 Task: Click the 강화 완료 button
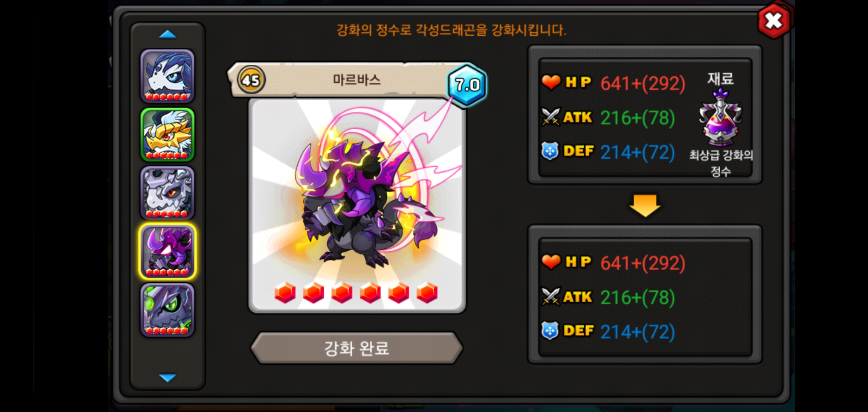[x=357, y=348]
